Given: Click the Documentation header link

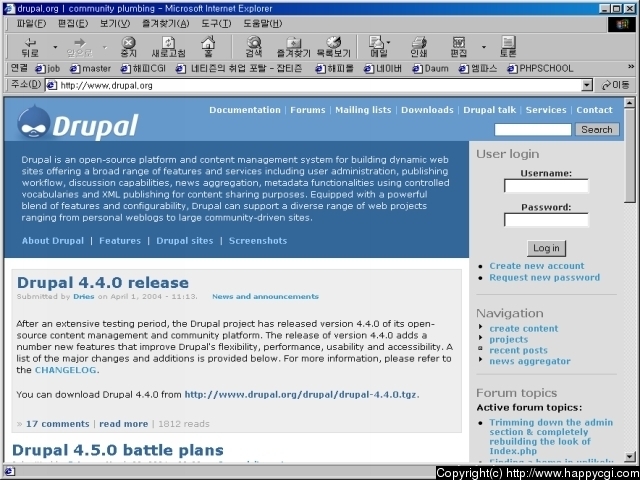Looking at the screenshot, I should pyautogui.click(x=245, y=110).
